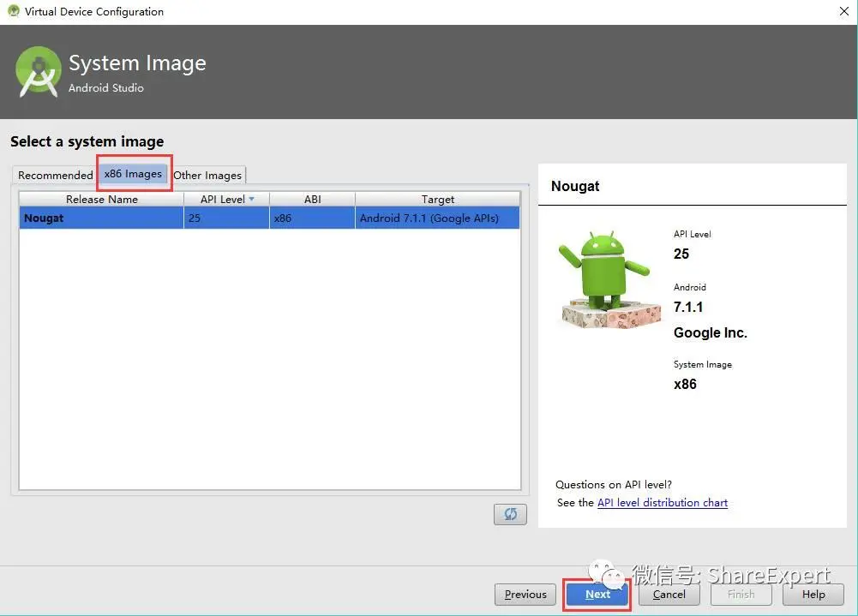Screen dimensions: 858x616
Task: Sort by the API Level column header
Action: [x=226, y=199]
